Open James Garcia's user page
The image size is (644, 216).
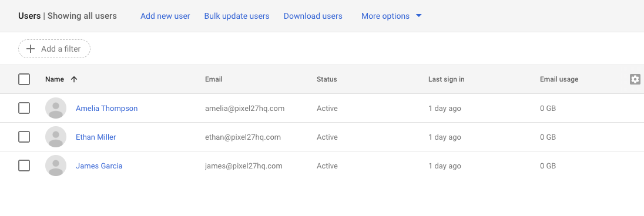coord(99,166)
